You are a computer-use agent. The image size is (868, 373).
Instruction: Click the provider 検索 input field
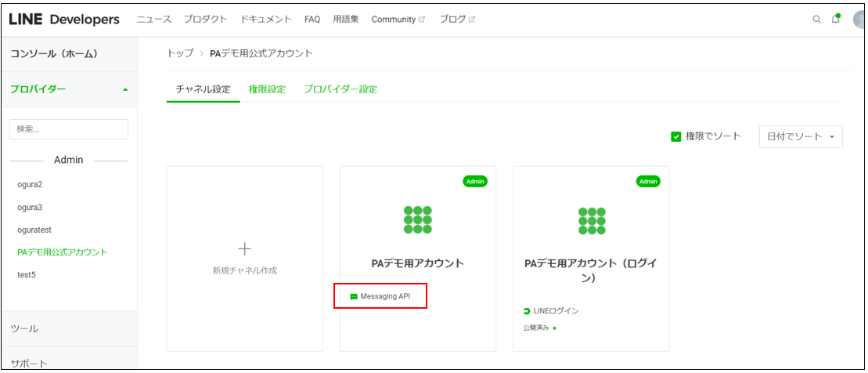69,129
